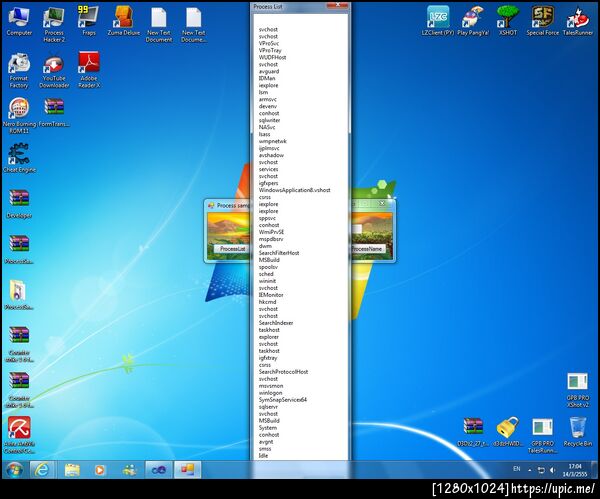Click the Format Factory icon
This screenshot has width=600, height=499.
tap(19, 71)
